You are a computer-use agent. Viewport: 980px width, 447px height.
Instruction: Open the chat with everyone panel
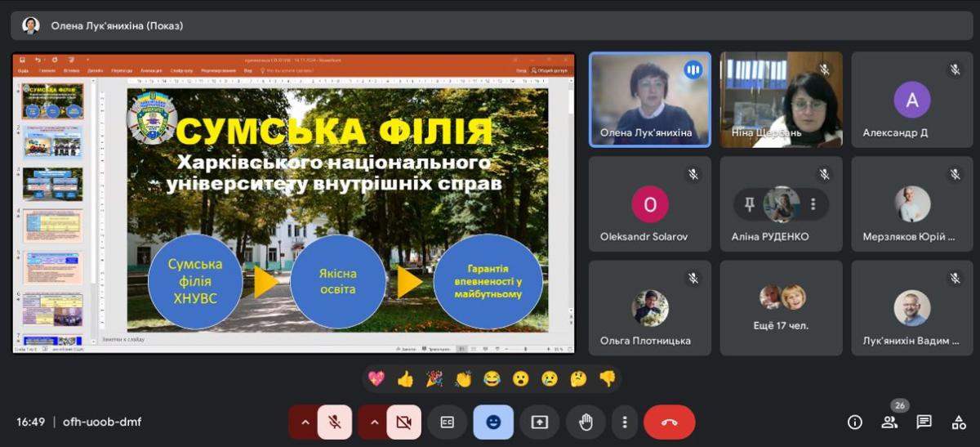point(924,422)
